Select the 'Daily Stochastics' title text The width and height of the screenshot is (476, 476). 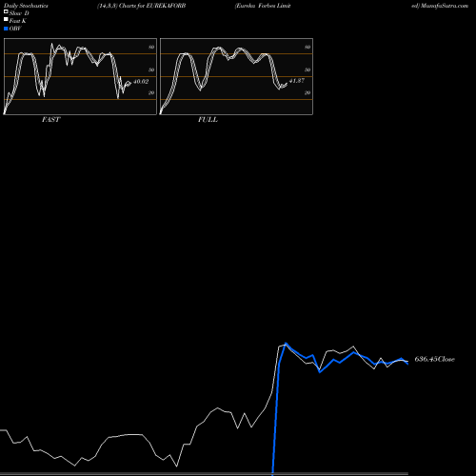pyautogui.click(x=26, y=6)
